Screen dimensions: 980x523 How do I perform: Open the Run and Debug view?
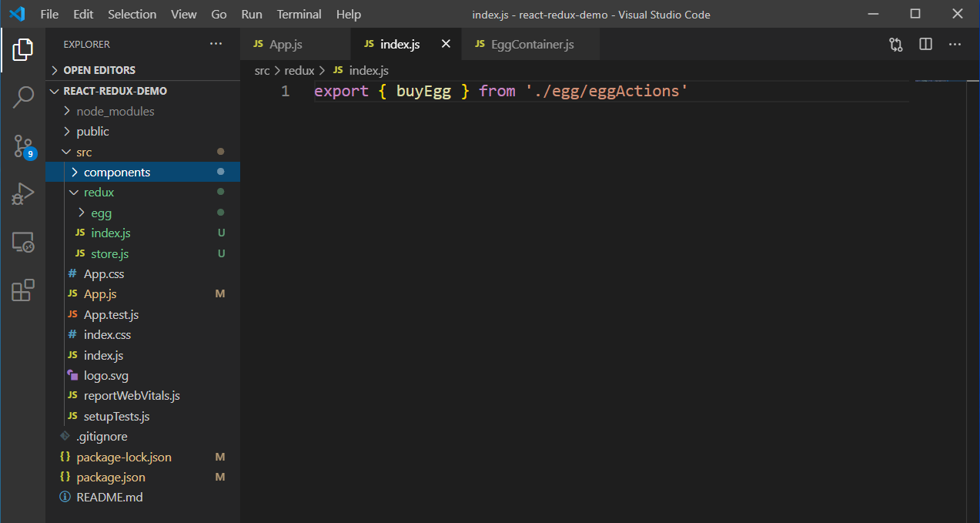click(x=23, y=193)
